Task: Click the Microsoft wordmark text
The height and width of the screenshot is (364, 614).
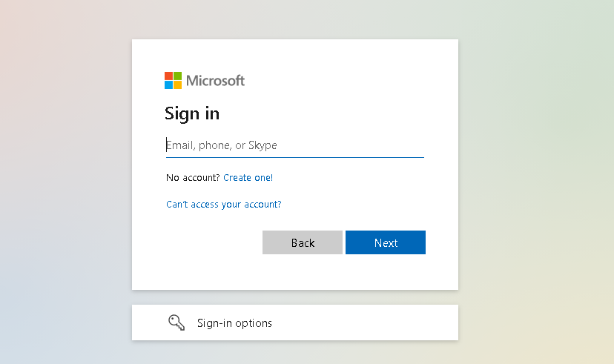Action: pos(215,80)
